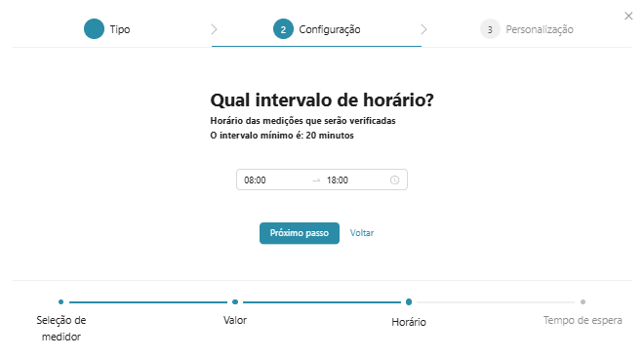Edit the end time 18:00 field

(x=355, y=180)
